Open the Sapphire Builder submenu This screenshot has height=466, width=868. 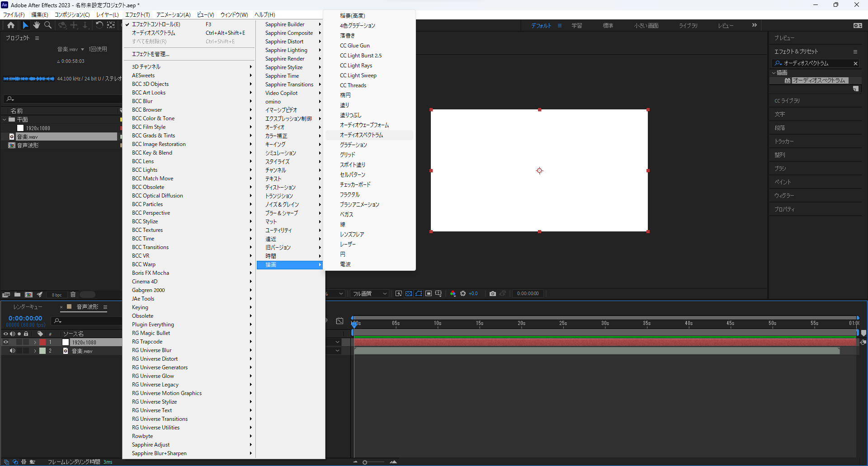[289, 24]
